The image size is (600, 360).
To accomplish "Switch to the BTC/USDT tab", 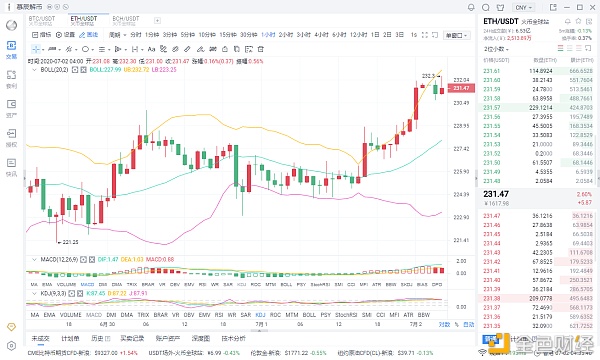I will [x=42, y=20].
